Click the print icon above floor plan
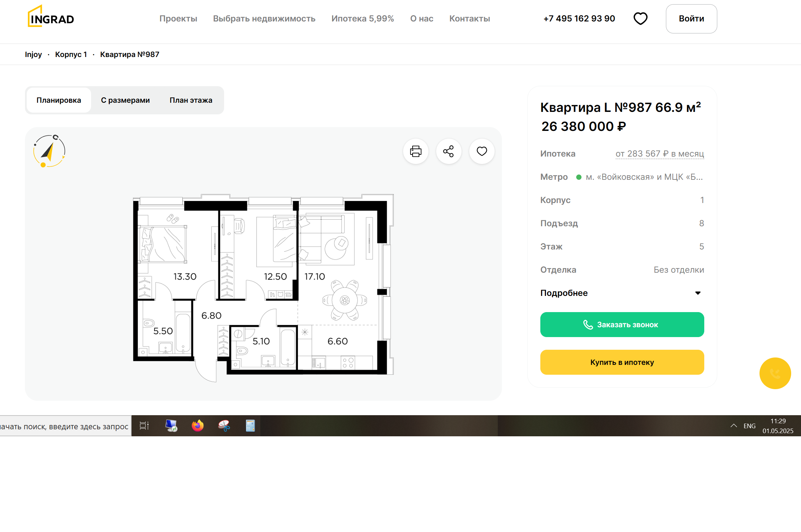Viewport: 801px width, 532px height. [x=415, y=151]
